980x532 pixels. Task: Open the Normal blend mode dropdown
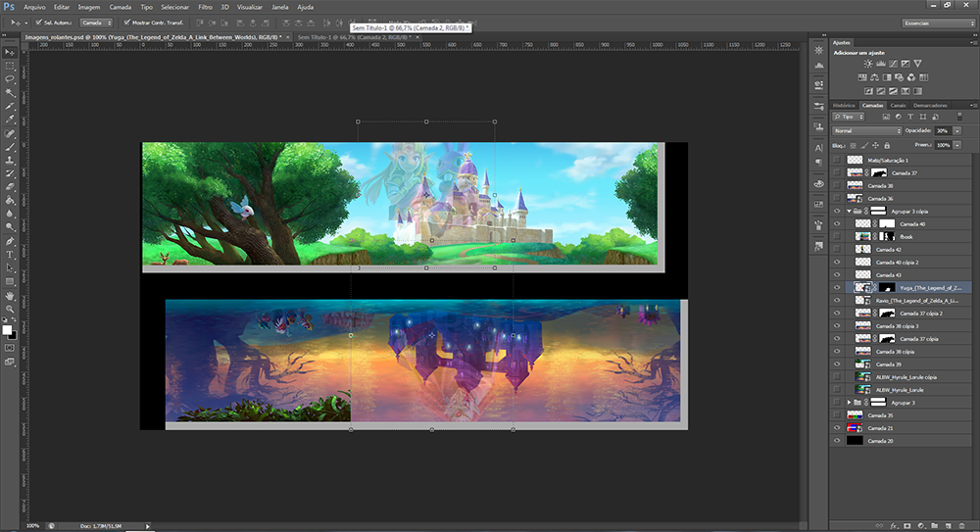[867, 130]
